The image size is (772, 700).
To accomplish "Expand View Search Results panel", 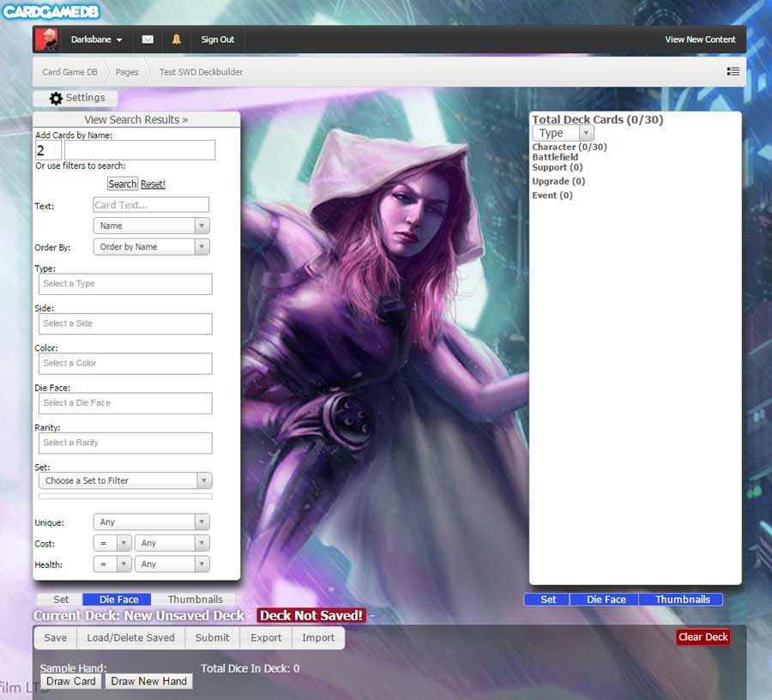I will (136, 119).
